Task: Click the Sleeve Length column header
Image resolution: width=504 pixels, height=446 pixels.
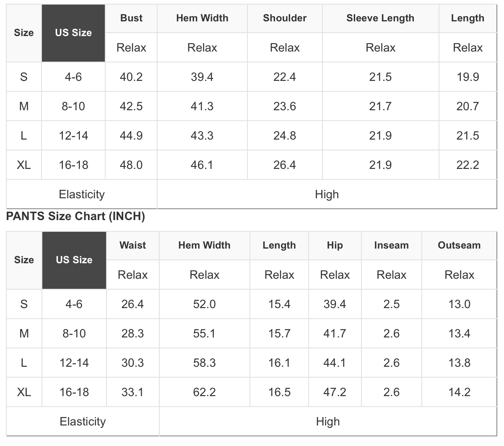Action: [x=380, y=18]
